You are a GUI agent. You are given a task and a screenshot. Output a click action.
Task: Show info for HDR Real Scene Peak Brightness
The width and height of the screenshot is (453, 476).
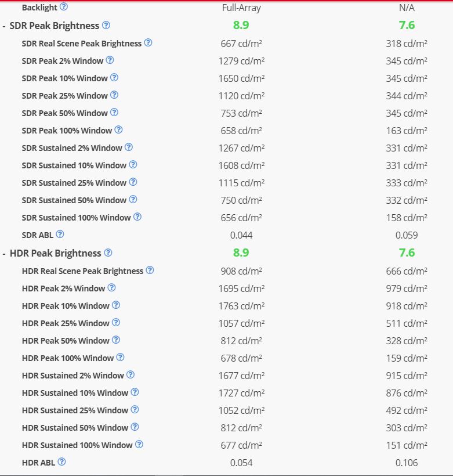pyautogui.click(x=150, y=271)
